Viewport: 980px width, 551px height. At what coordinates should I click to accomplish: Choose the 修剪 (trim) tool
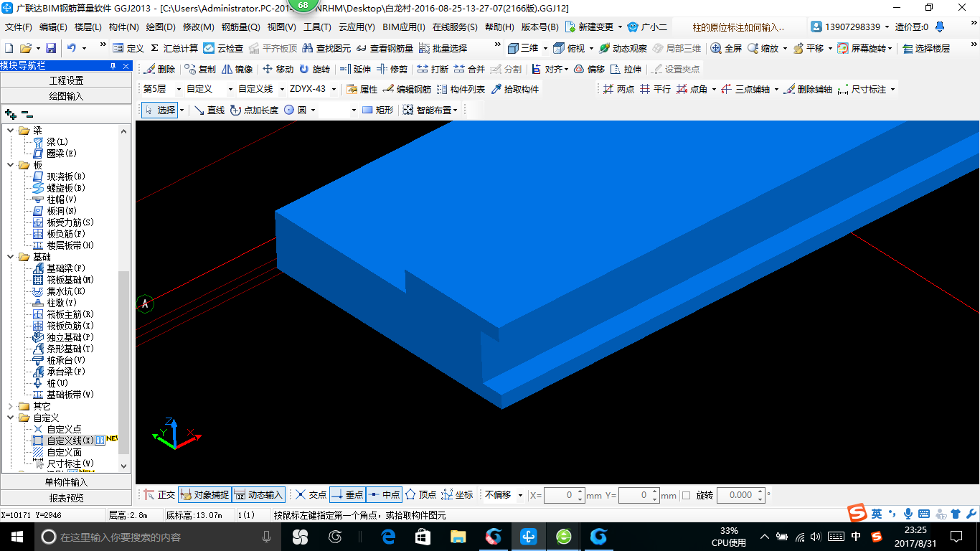tap(392, 70)
